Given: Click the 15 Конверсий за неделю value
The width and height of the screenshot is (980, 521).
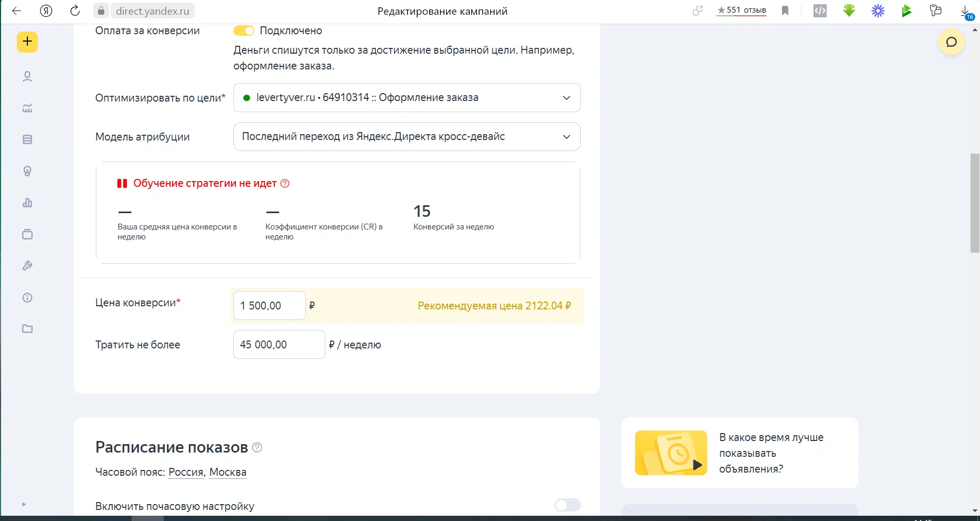Looking at the screenshot, I should (422, 211).
